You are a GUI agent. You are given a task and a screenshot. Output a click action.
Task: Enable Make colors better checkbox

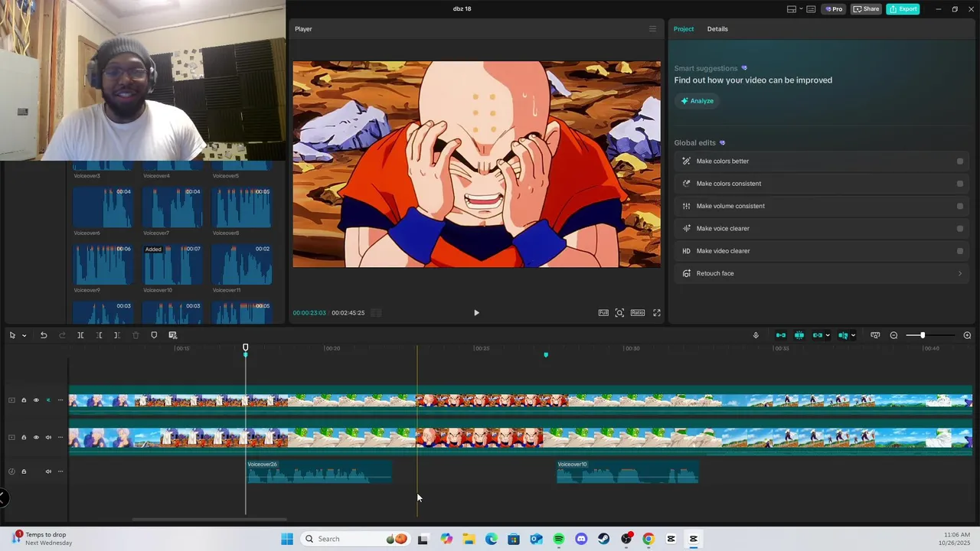point(960,161)
